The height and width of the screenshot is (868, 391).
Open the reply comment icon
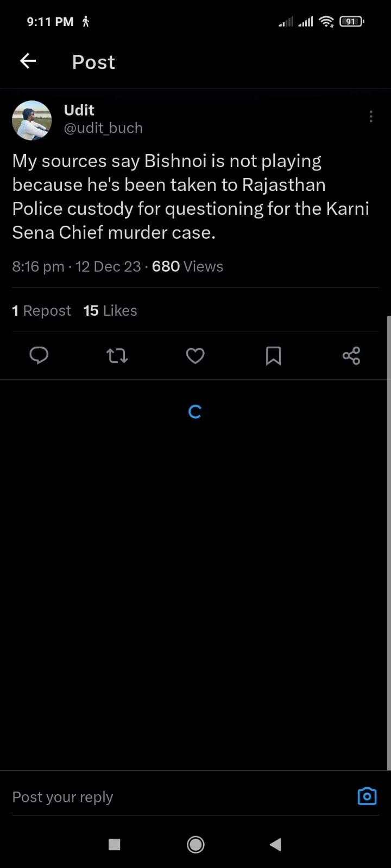39,356
